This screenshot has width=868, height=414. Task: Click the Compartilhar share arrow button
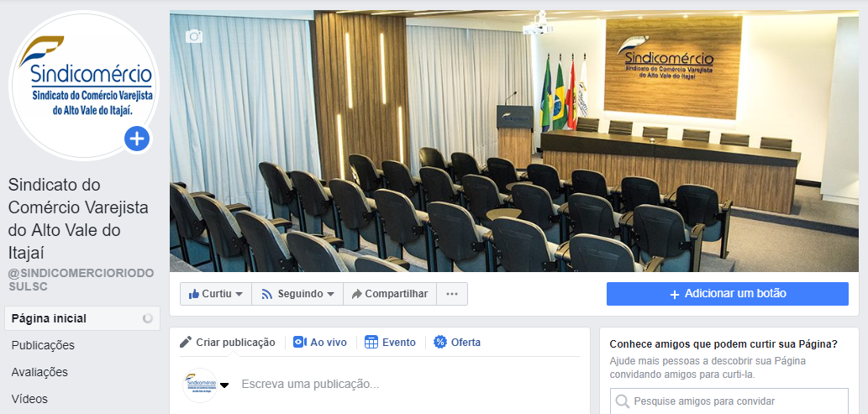click(390, 294)
